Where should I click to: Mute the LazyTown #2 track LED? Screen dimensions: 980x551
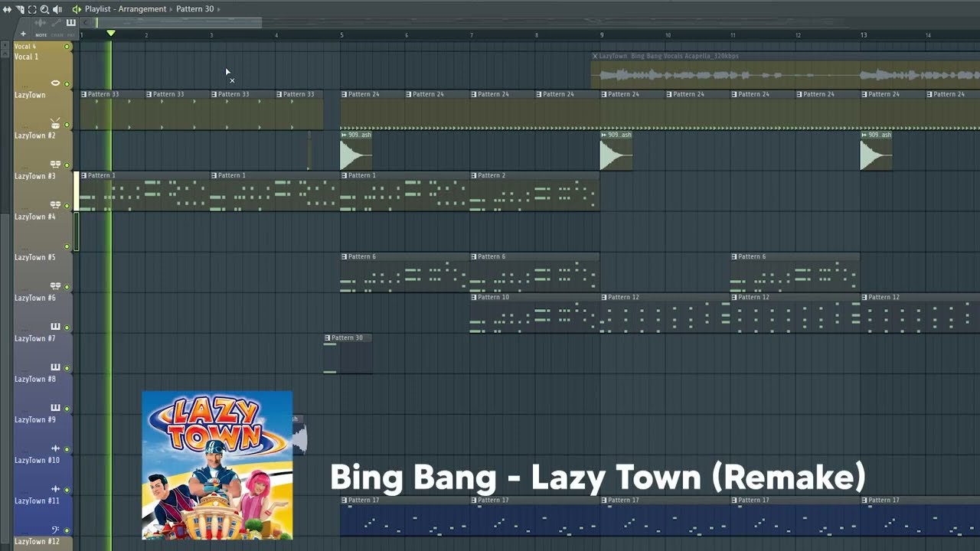[x=67, y=165]
